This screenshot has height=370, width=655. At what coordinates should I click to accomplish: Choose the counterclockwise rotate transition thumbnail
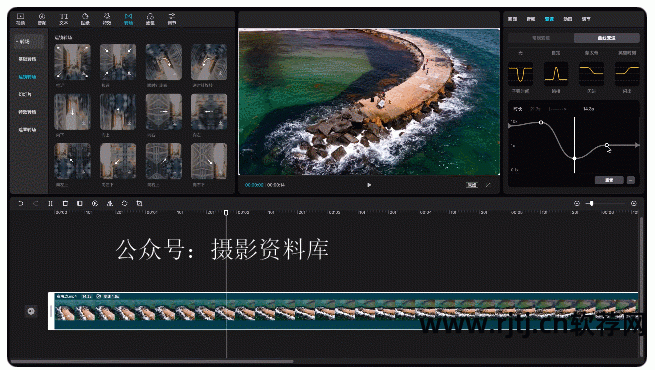(x=209, y=62)
